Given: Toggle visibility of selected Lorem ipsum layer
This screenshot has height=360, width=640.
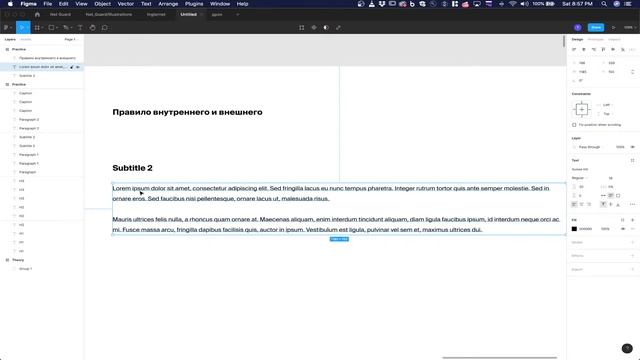Looking at the screenshot, I should tap(78, 67).
